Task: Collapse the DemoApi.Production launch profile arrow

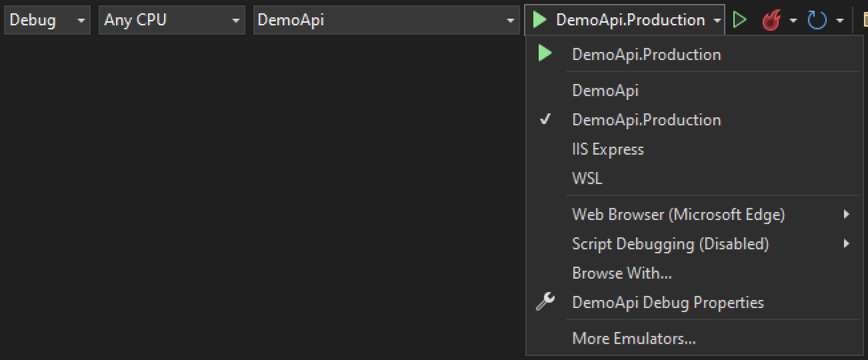Action: coord(717,21)
